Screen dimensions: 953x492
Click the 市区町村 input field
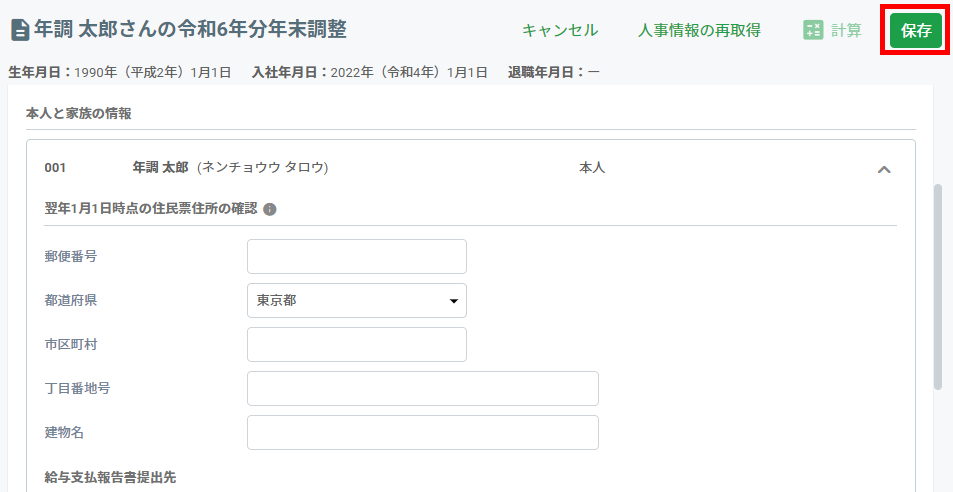click(x=357, y=344)
